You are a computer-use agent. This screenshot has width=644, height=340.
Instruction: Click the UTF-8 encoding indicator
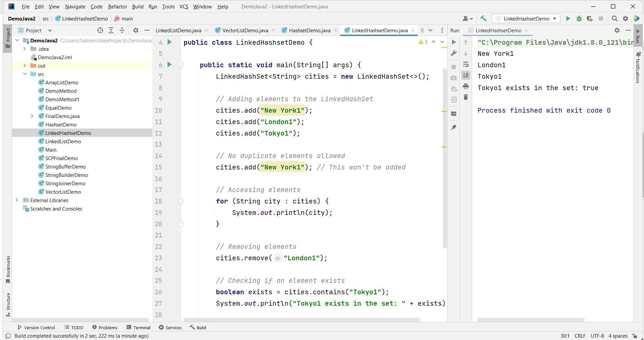coord(597,336)
